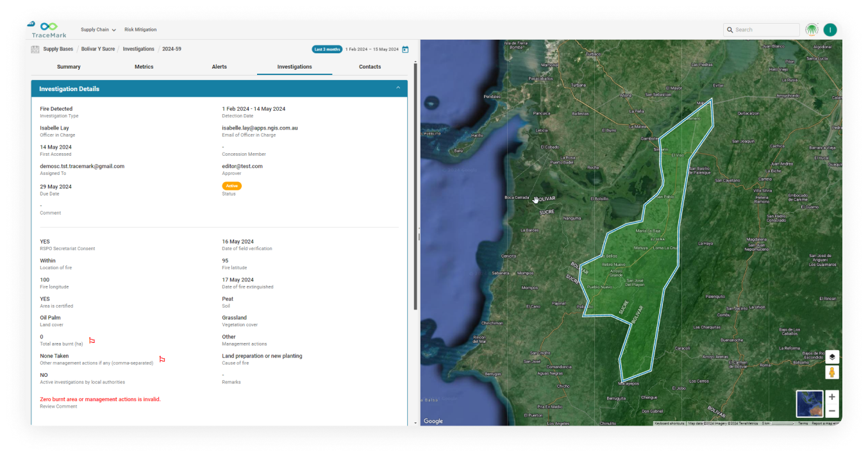Click the TraceMark logo
Viewport: 868px width, 457px height.
[49, 30]
